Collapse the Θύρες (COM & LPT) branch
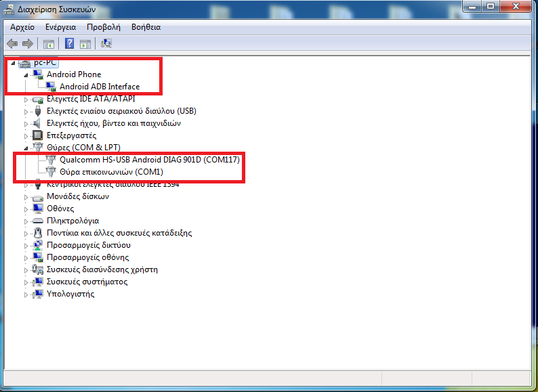 point(26,148)
